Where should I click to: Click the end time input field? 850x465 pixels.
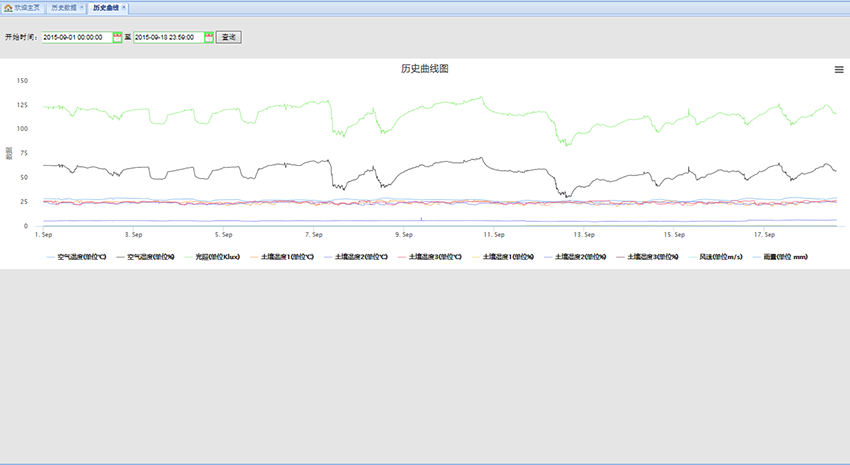tap(168, 37)
